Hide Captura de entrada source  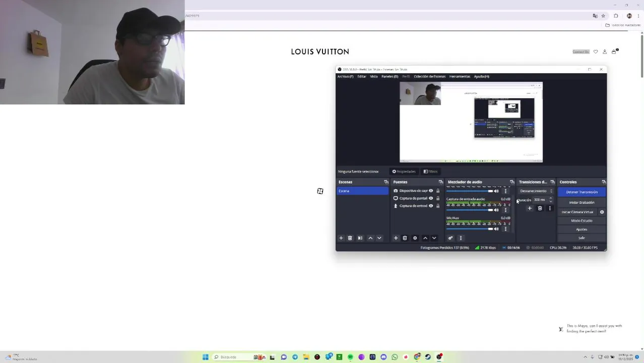(431, 206)
